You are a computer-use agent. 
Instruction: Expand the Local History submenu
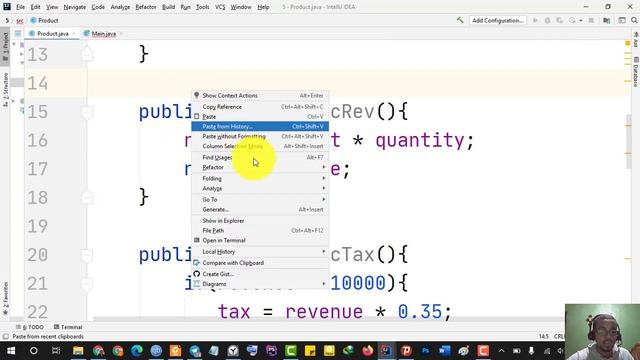tap(260, 252)
